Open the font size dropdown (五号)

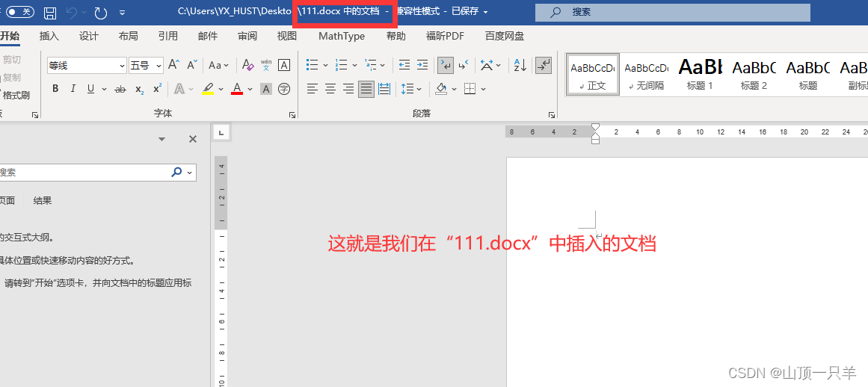[159, 65]
